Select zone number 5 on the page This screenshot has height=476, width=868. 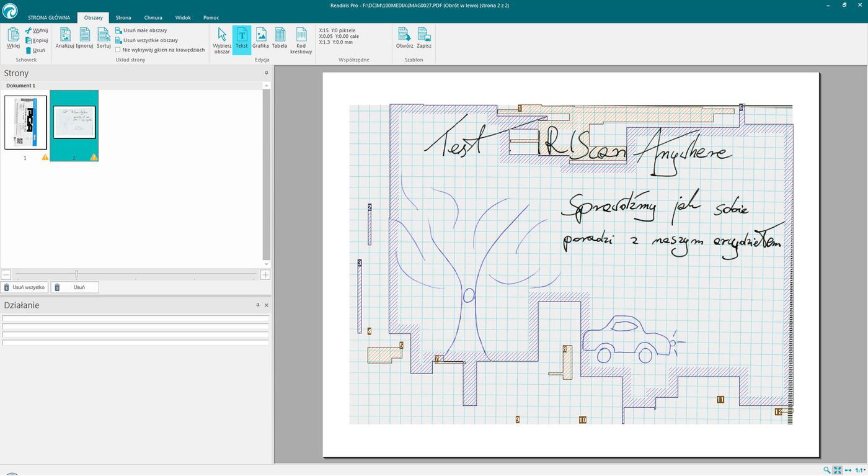pos(401,345)
